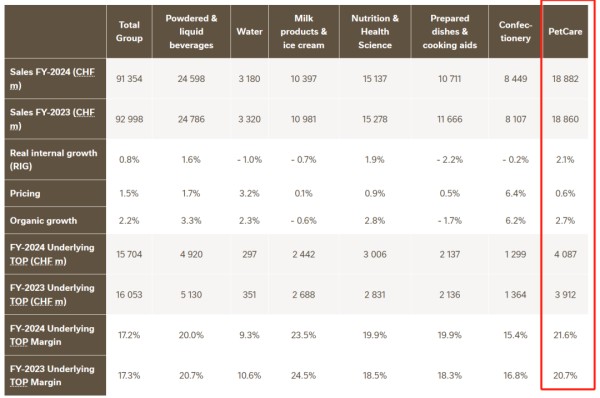Select the Nutrition & Health Science header
This screenshot has height=398, width=600.
point(375,32)
